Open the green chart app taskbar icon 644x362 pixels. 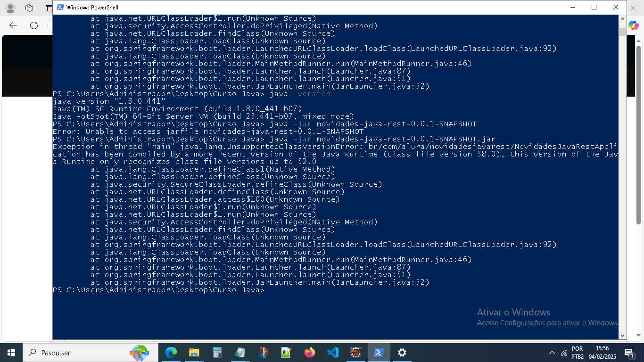click(287, 353)
